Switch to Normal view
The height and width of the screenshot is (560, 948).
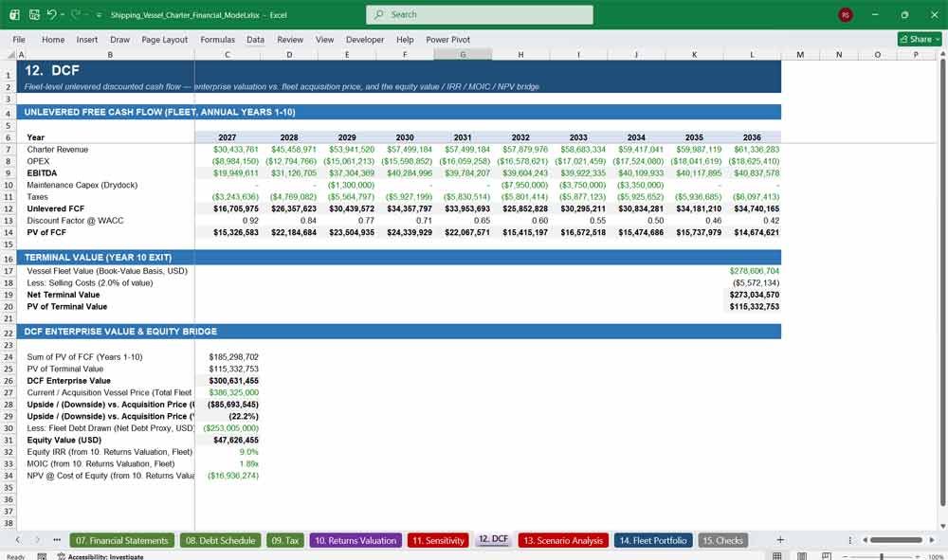pos(777,556)
